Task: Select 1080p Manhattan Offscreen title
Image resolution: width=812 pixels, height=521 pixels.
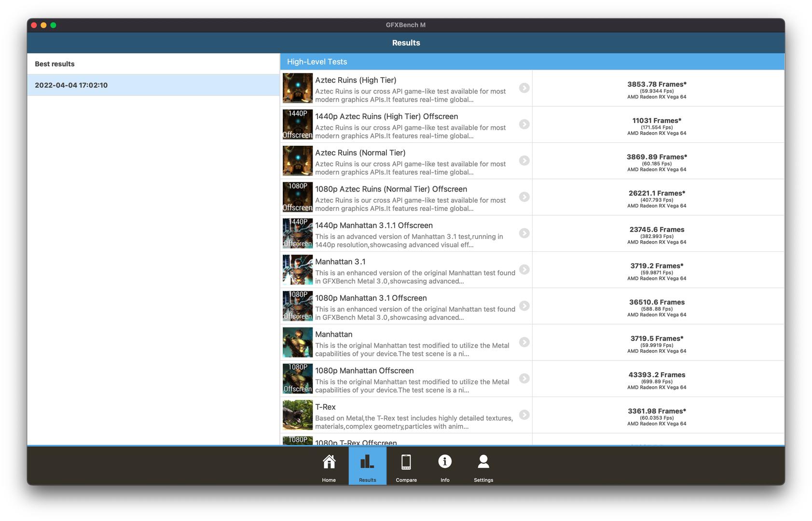Action: point(364,370)
